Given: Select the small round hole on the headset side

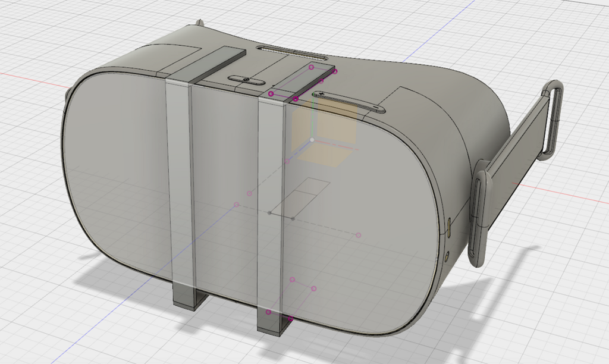Looking at the screenshot, I should 447,256.
